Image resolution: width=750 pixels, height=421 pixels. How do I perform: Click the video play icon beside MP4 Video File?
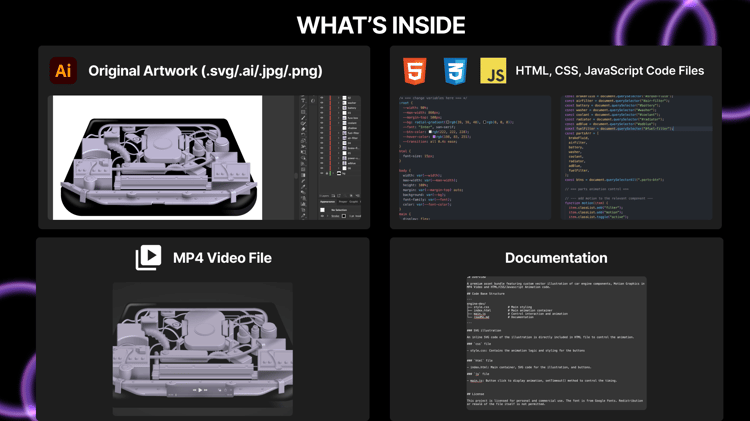148,258
